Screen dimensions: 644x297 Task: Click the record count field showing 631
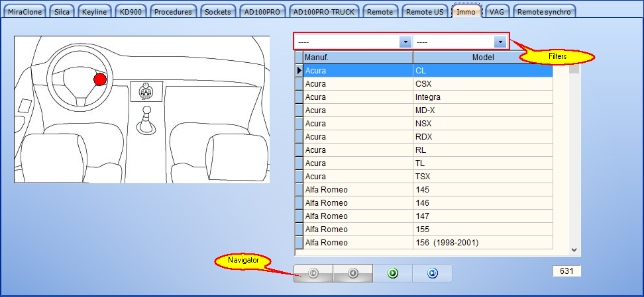coord(566,271)
